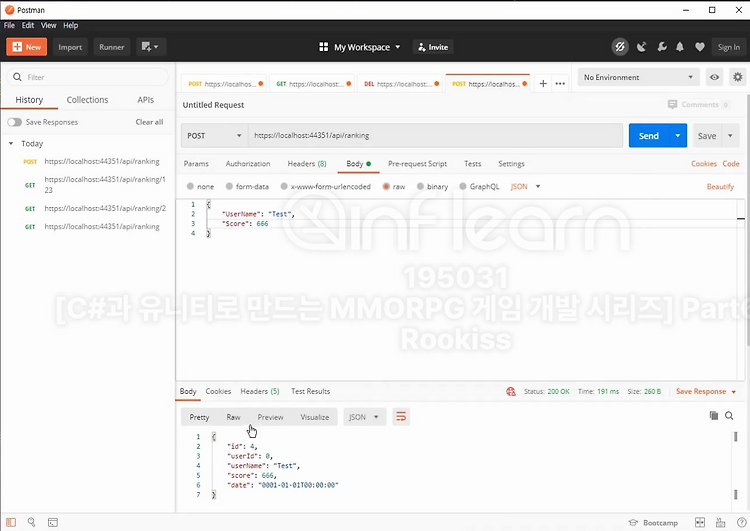Screen dimensions: 750x531
Task: Click Clear all history link
Action: 149,122
